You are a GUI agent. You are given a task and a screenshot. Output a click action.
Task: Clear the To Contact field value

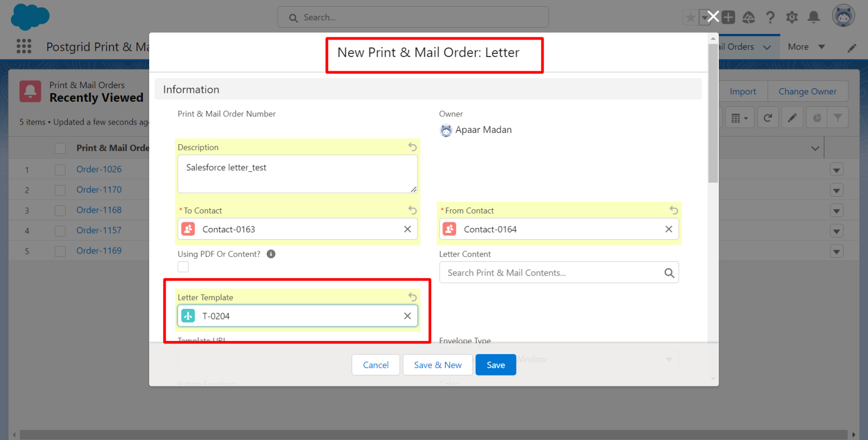pyautogui.click(x=407, y=229)
